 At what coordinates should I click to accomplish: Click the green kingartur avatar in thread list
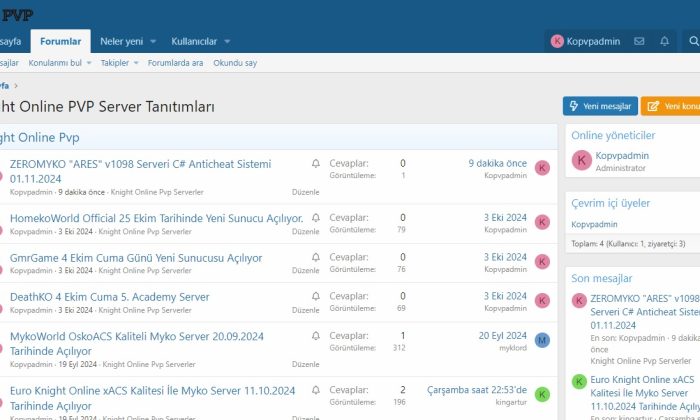(x=542, y=395)
